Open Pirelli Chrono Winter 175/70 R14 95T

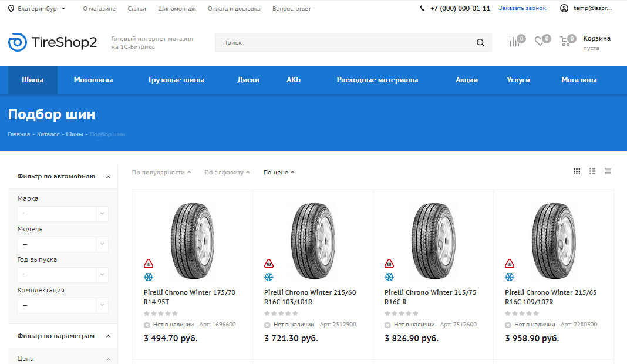[x=190, y=297]
